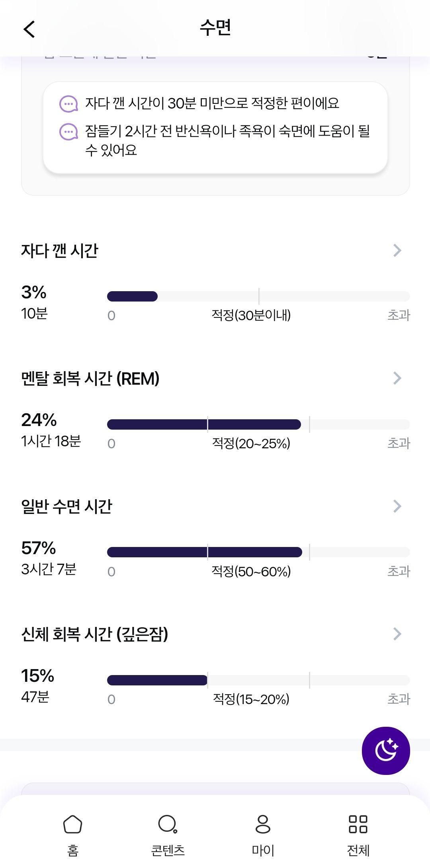Select the 홈 tab label
Viewport: 430px width, 868px height.
point(72,850)
